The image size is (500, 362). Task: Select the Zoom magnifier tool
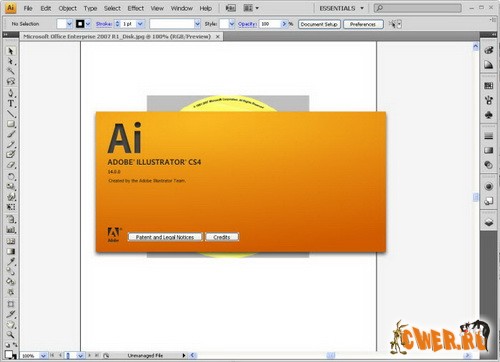11,335
